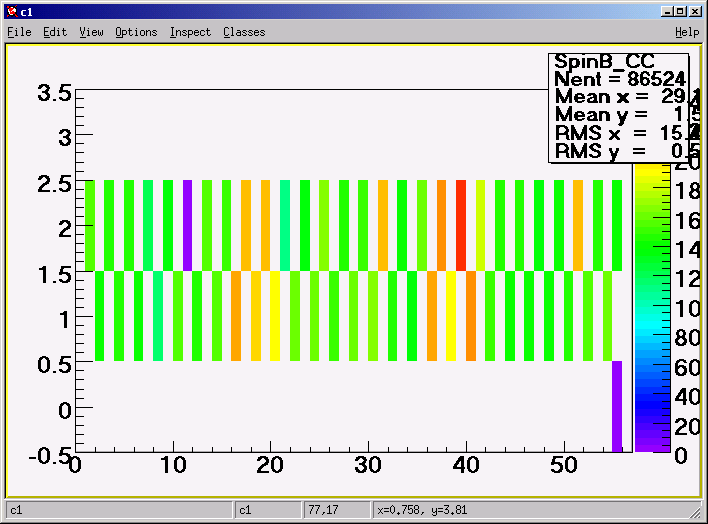Minimize the c1 canvas window

pos(667,12)
